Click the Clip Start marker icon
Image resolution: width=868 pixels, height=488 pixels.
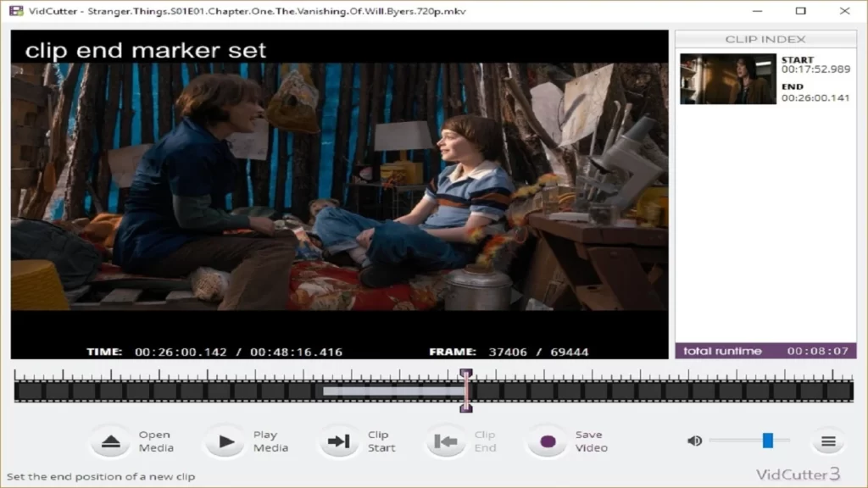(339, 441)
